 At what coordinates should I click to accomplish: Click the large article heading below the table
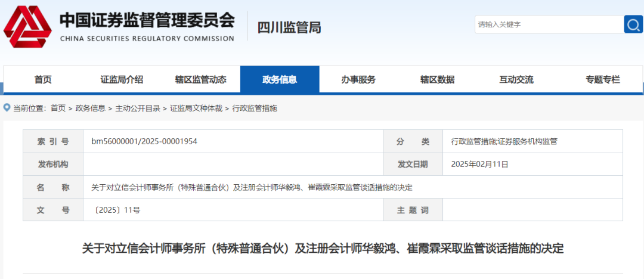point(323,249)
